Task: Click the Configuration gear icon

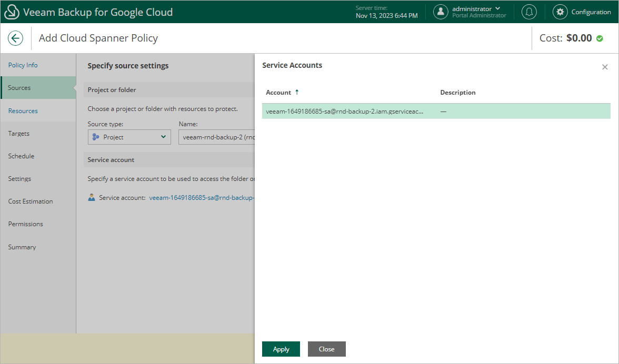Action: [x=560, y=12]
